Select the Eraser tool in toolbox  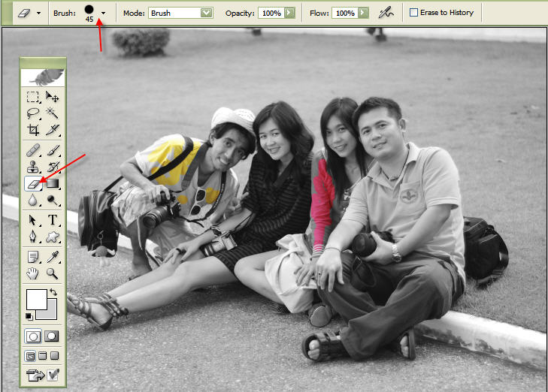point(33,183)
